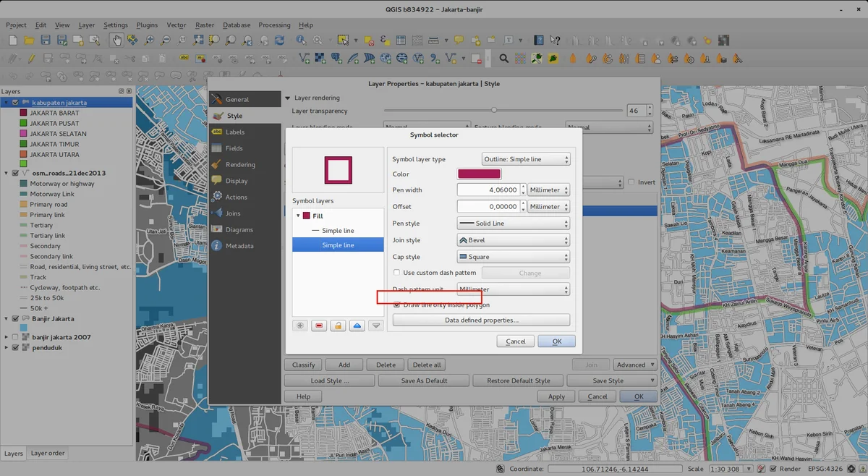Viewport: 868px width, 476px height.
Task: Lock the symbol layer color with the padlock icon
Action: click(x=338, y=326)
